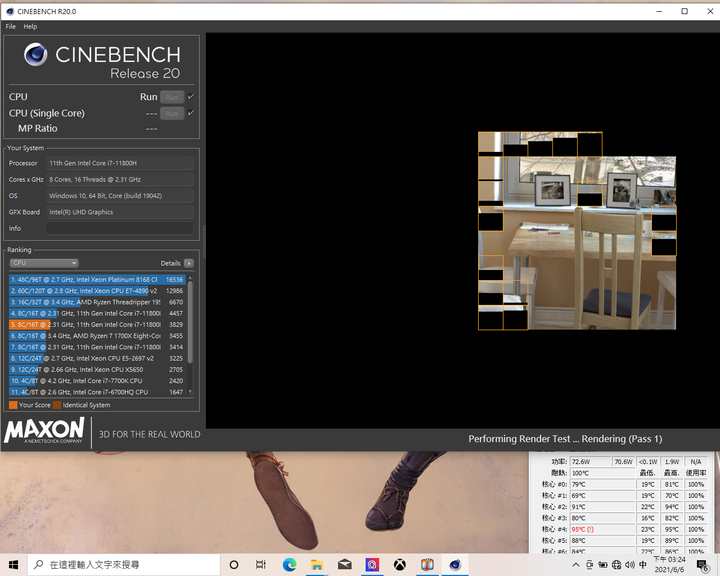The height and width of the screenshot is (576, 720).
Task: Open Task View on the taskbar
Action: pos(261,565)
